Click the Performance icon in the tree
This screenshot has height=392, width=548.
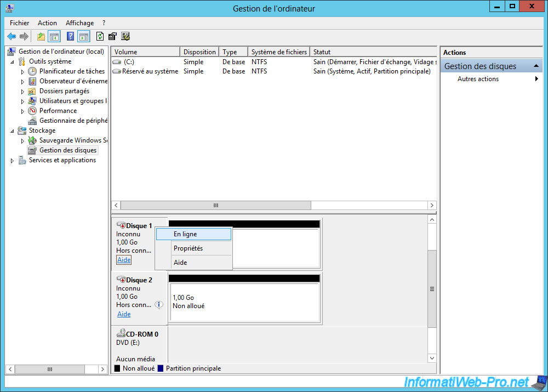(32, 111)
